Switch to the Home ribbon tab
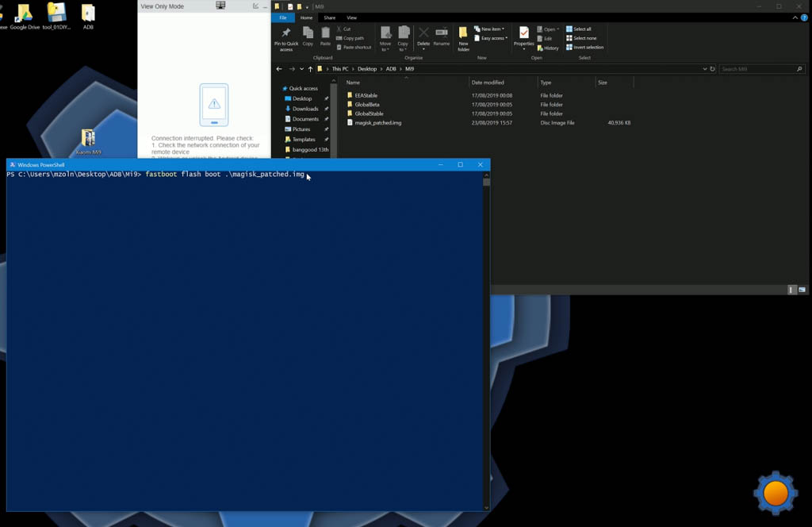Image resolution: width=812 pixels, height=527 pixels. click(306, 17)
